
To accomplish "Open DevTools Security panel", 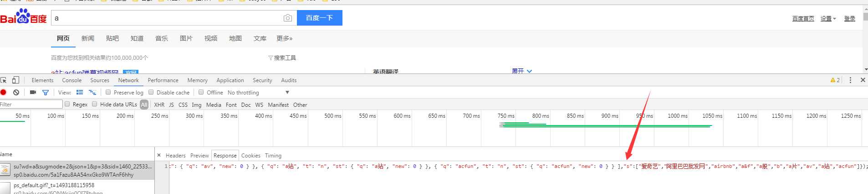I will tap(262, 80).
